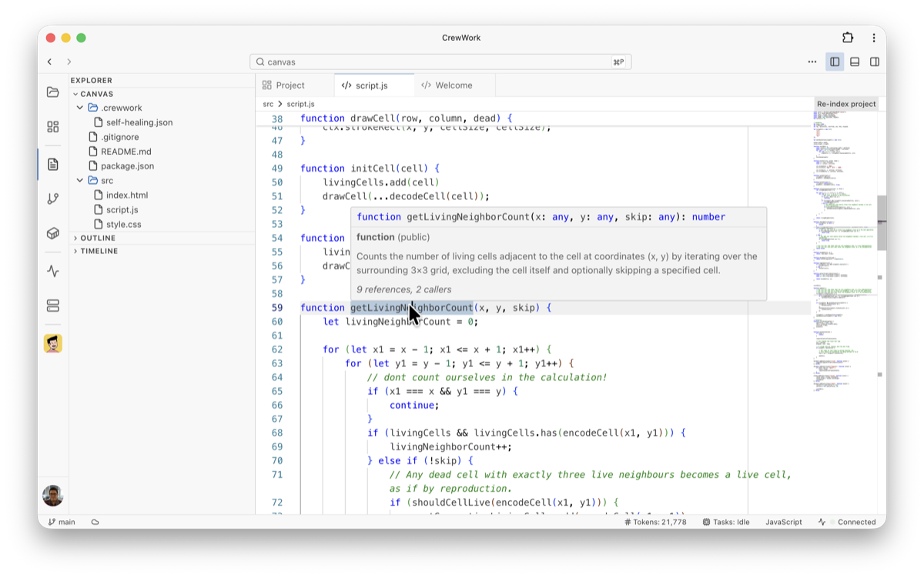Open the Explorer folder icon in activity bar

[52, 92]
